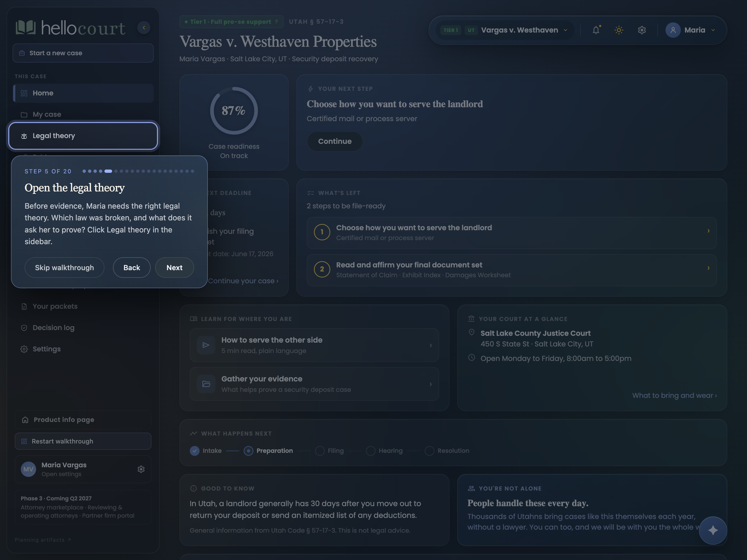Screen dimensions: 747x560
Task: Open the notifications bell
Action: click(596, 30)
